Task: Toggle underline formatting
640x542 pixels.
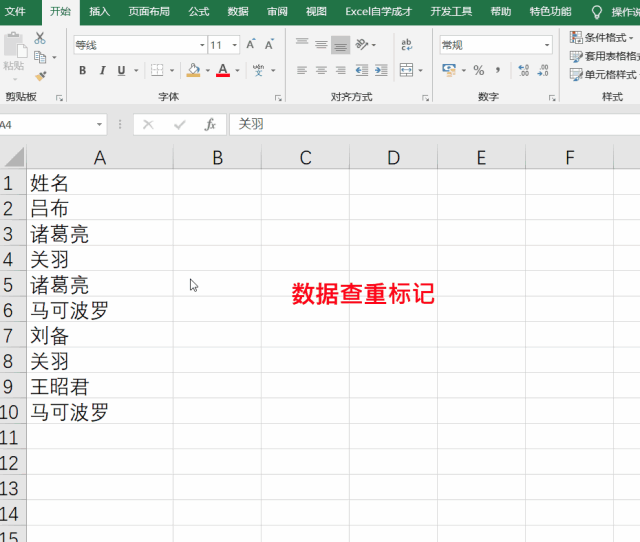Action: pyautogui.click(x=121, y=70)
